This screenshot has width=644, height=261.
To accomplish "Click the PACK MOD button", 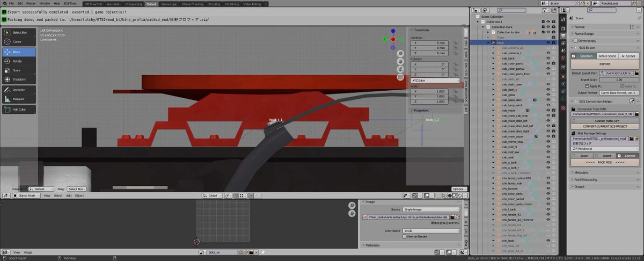I will pyautogui.click(x=605, y=162).
